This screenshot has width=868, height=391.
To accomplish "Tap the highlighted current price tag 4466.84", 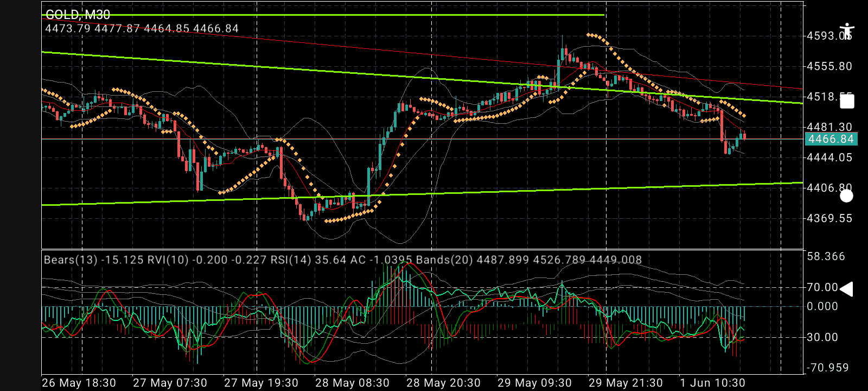I will pos(831,139).
